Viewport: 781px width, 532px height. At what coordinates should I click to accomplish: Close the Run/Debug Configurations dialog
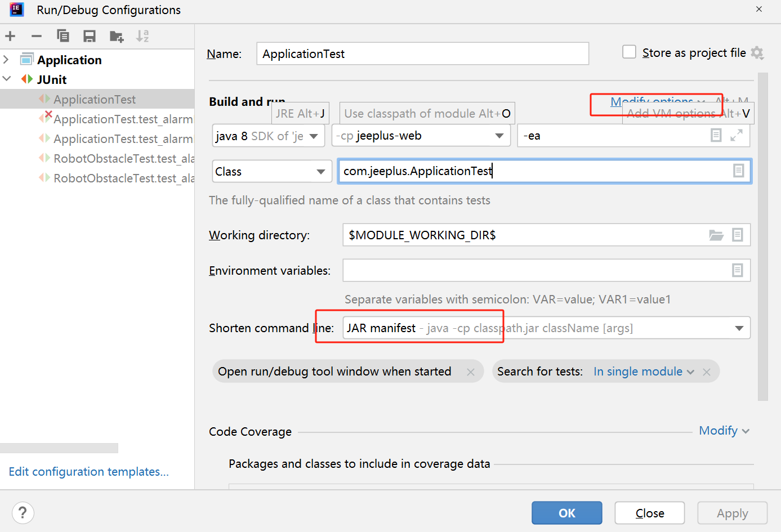click(759, 10)
